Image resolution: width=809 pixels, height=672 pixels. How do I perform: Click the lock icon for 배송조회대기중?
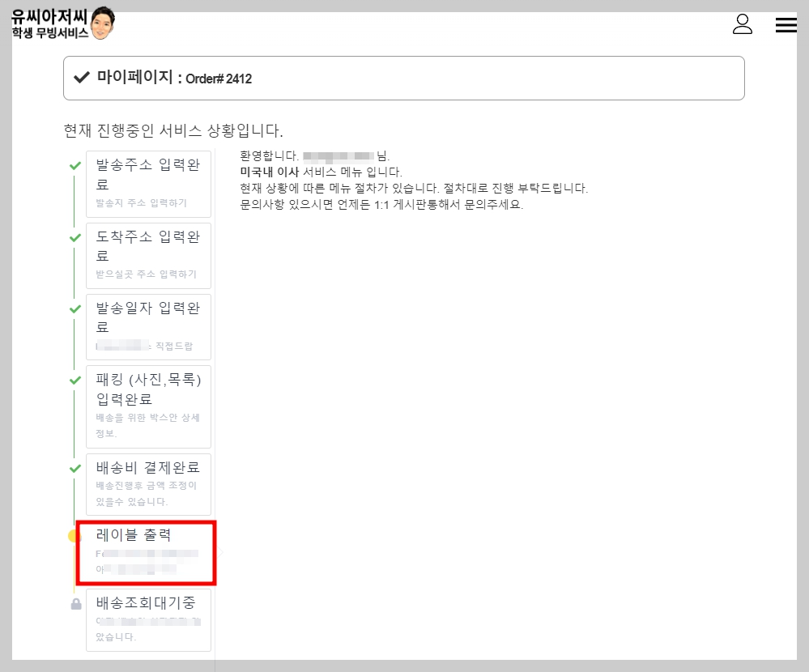tap(75, 603)
